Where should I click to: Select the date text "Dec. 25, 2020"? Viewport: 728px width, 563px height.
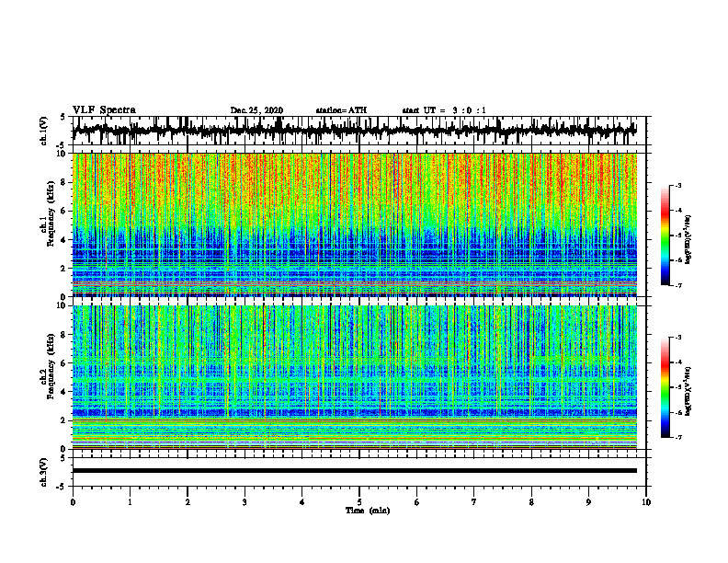click(x=256, y=110)
